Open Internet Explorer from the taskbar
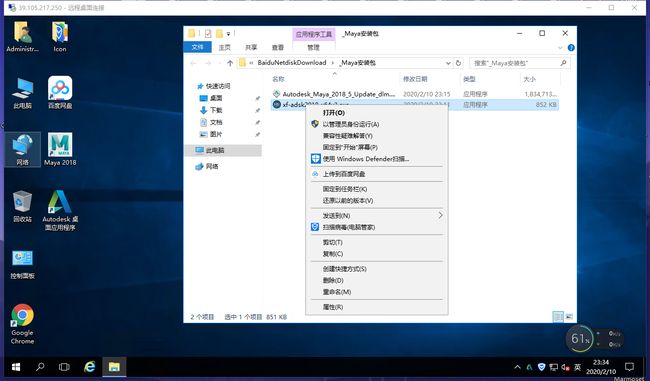This screenshot has height=381, width=650. coord(90,367)
